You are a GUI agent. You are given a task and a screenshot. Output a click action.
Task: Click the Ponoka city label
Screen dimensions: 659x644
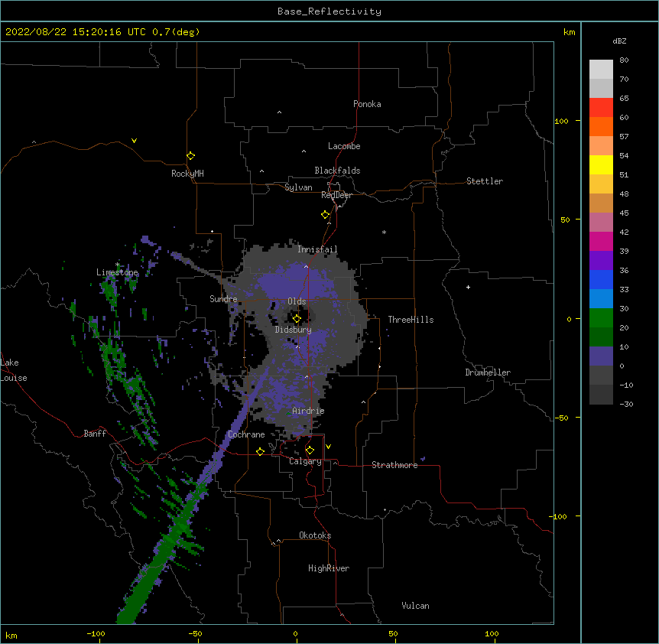coord(367,104)
